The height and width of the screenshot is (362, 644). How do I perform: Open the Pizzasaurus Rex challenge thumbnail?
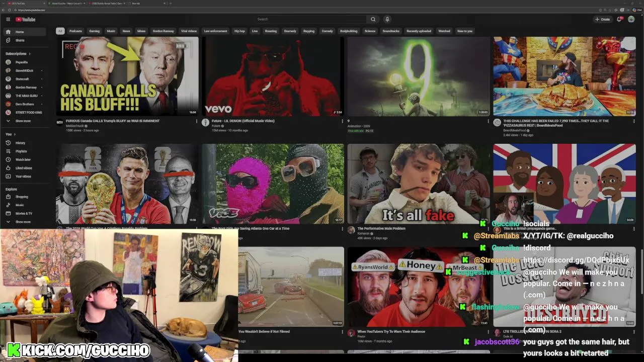[x=565, y=76]
